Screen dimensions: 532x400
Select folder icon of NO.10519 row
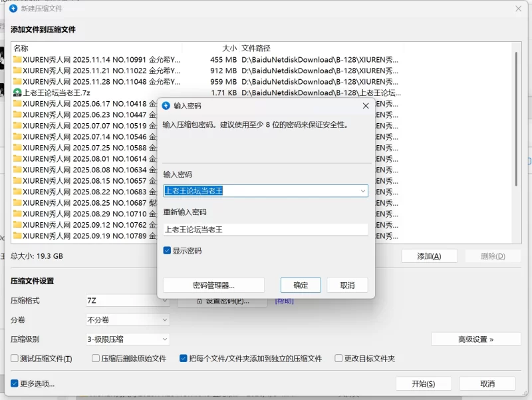click(17, 126)
